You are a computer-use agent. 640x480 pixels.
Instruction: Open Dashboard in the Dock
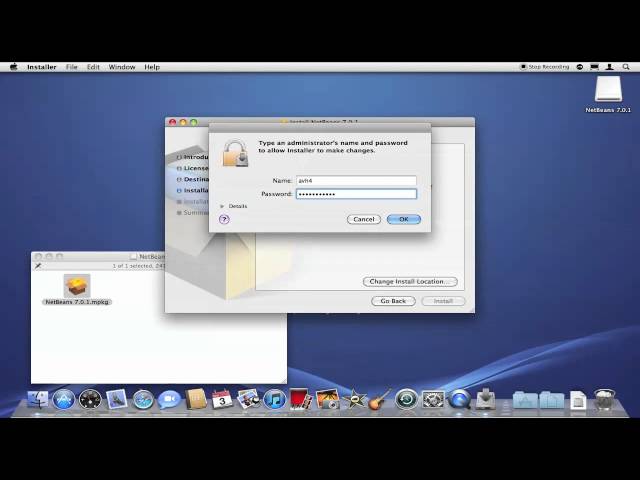[x=90, y=399]
